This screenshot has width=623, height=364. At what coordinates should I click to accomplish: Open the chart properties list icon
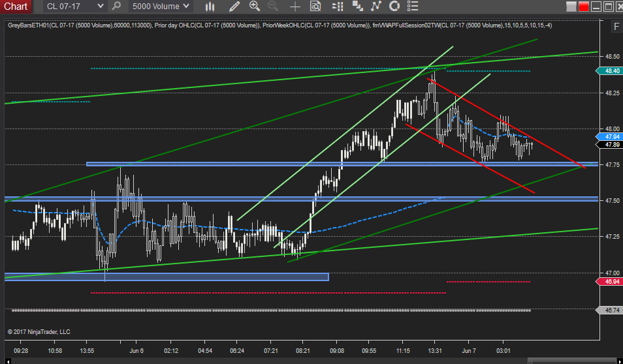pyautogui.click(x=413, y=6)
